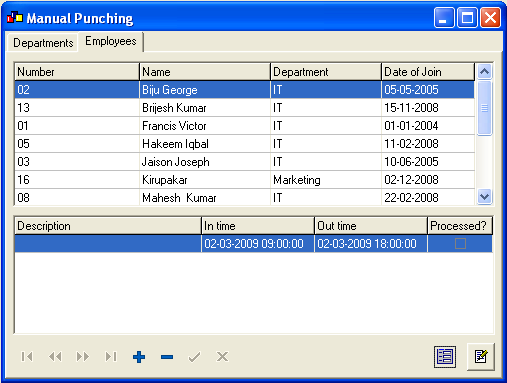Screen dimensions: 507x383
Task: Click the Manual Punching title bar app icon
Action: pyautogui.click(x=15, y=18)
